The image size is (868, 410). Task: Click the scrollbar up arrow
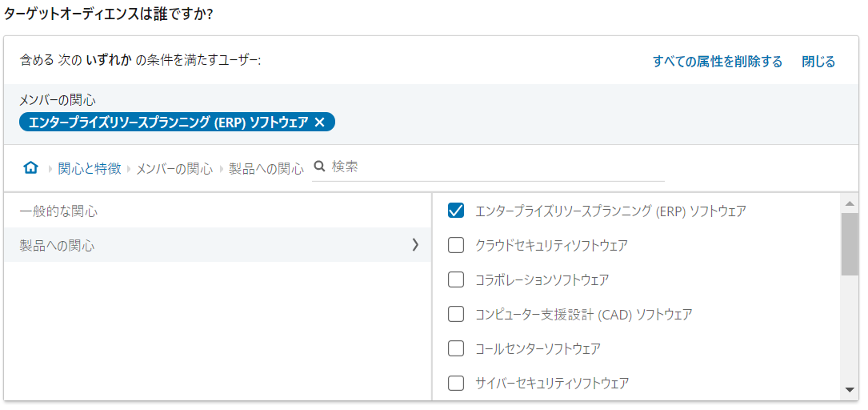(x=850, y=203)
